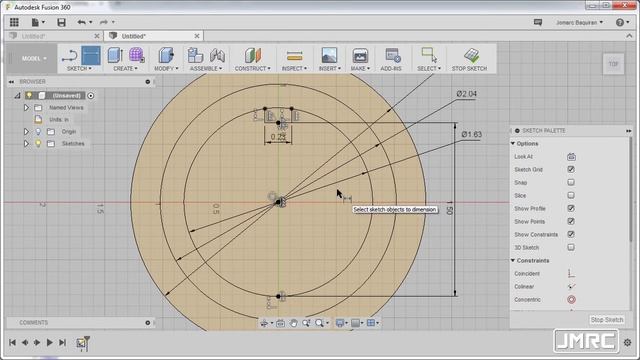Click the Extrude tool icon
The height and width of the screenshot is (360, 640).
pos(115,55)
